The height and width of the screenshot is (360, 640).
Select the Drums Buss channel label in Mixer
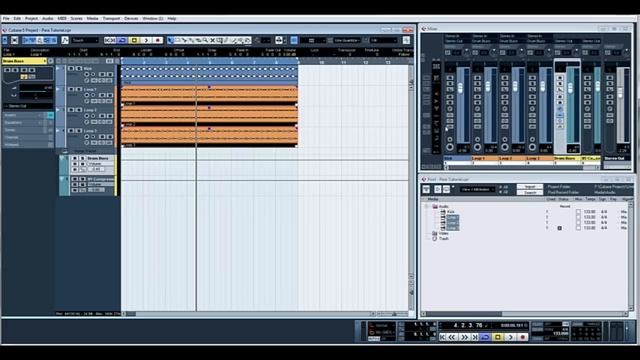[x=567, y=158]
